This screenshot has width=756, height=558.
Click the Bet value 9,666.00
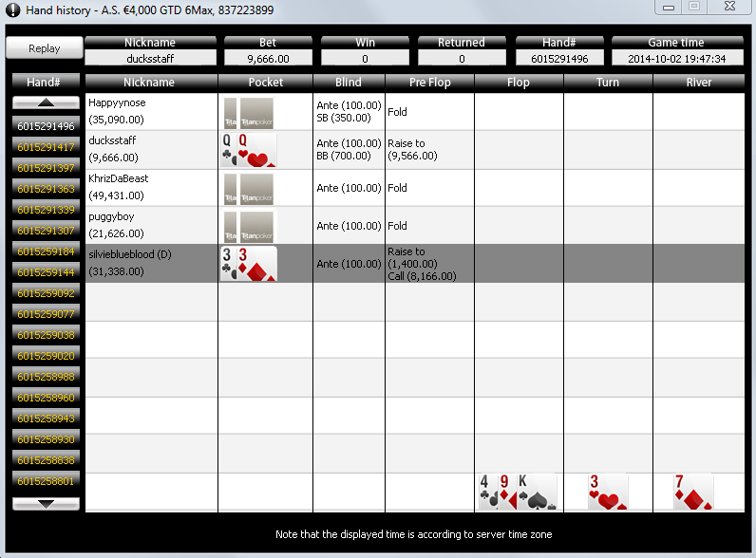coord(268,59)
